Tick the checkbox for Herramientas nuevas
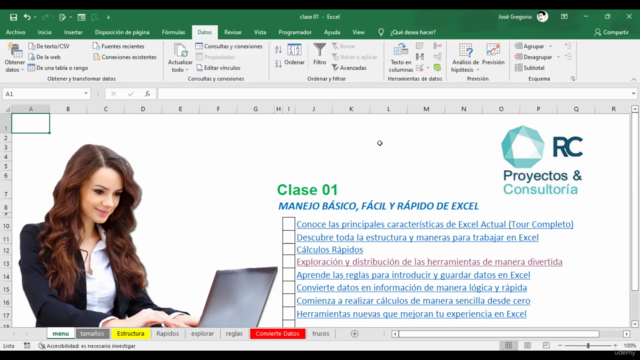The width and height of the screenshot is (640, 360). [289, 314]
